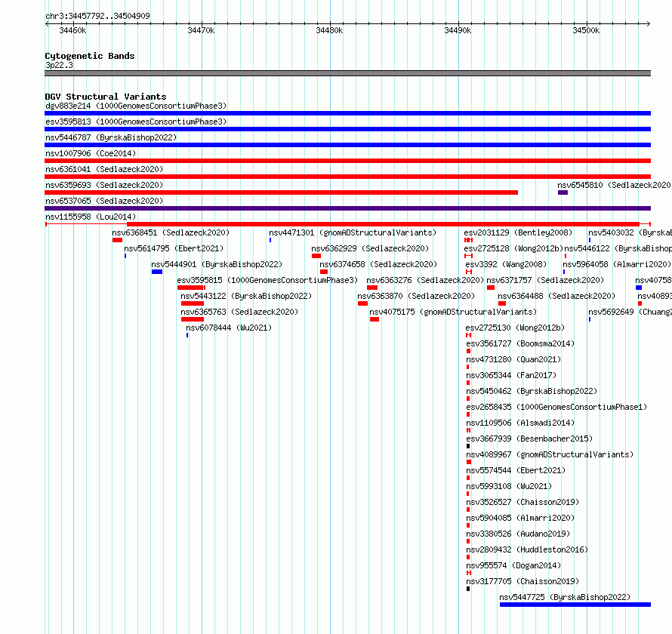672x634 pixels.
Task: Click nsv4075175 (gnomADStructuralVariants) label
Action: (x=453, y=312)
